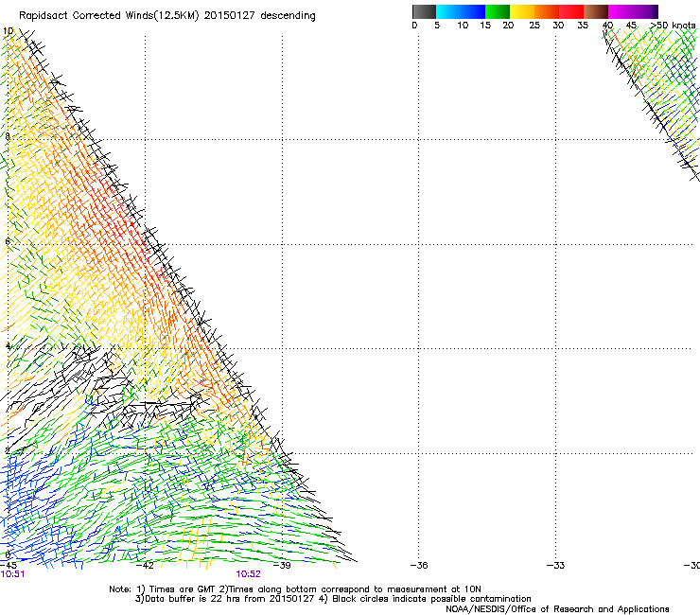Click the purple 10:51 time stamp
The width and height of the screenshot is (700, 615).
[12, 574]
